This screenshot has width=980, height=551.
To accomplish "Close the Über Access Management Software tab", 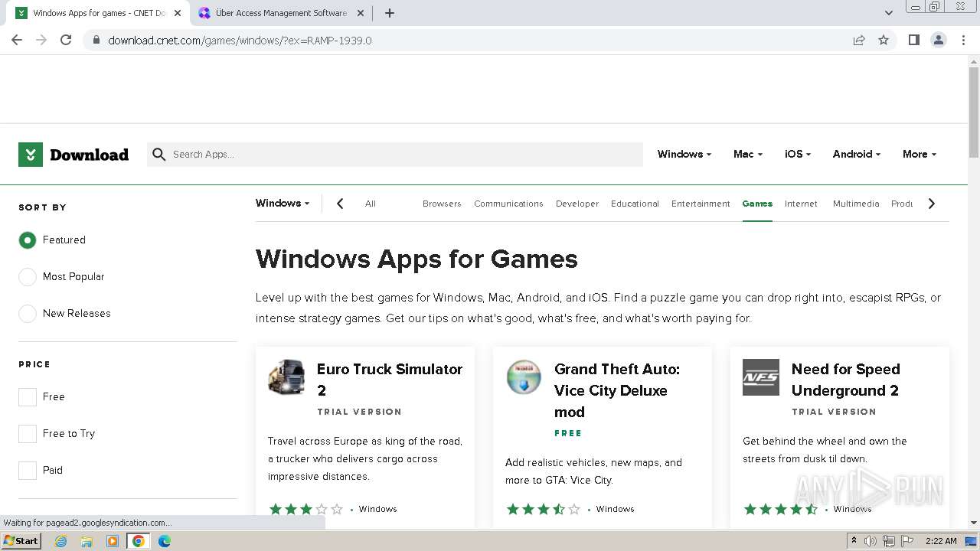I will pyautogui.click(x=361, y=13).
